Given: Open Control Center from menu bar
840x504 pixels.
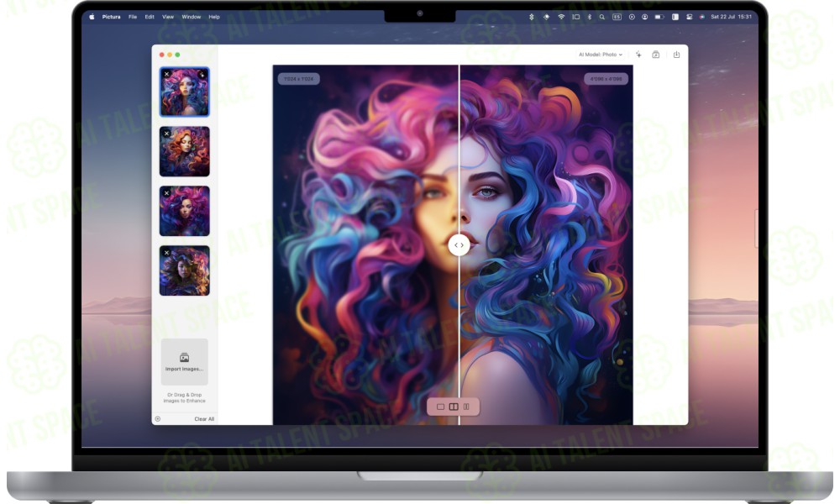Looking at the screenshot, I should tap(690, 17).
